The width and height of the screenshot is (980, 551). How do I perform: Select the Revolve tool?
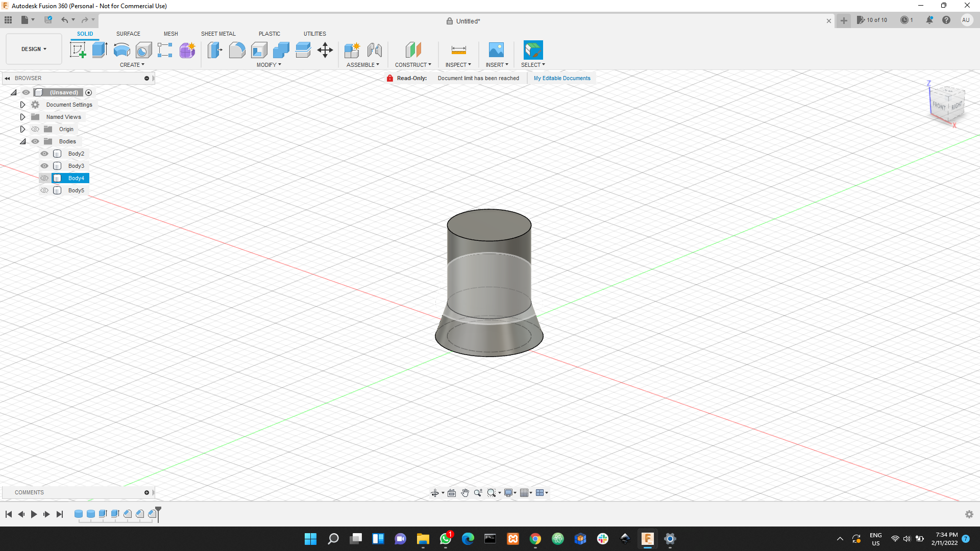click(121, 49)
